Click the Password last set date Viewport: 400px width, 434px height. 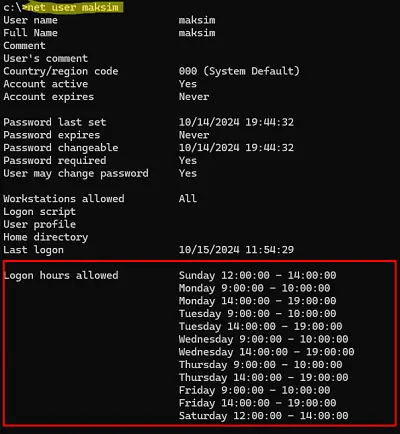click(236, 122)
